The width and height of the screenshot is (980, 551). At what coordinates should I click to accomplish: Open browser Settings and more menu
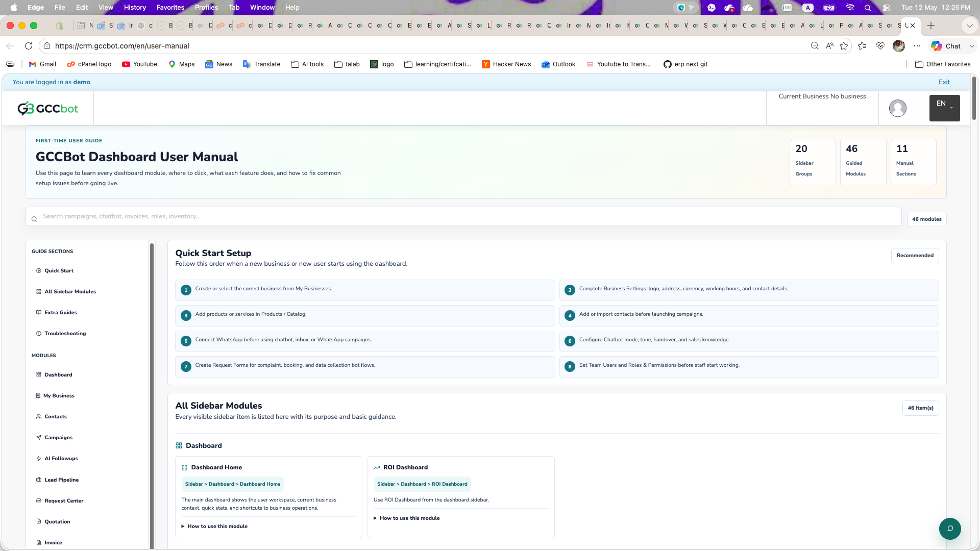[x=917, y=46]
